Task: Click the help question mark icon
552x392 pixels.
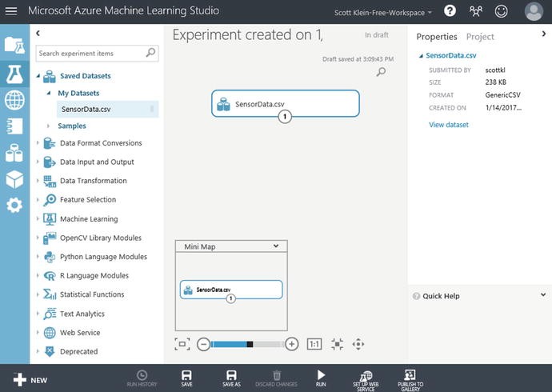Action: click(450, 11)
